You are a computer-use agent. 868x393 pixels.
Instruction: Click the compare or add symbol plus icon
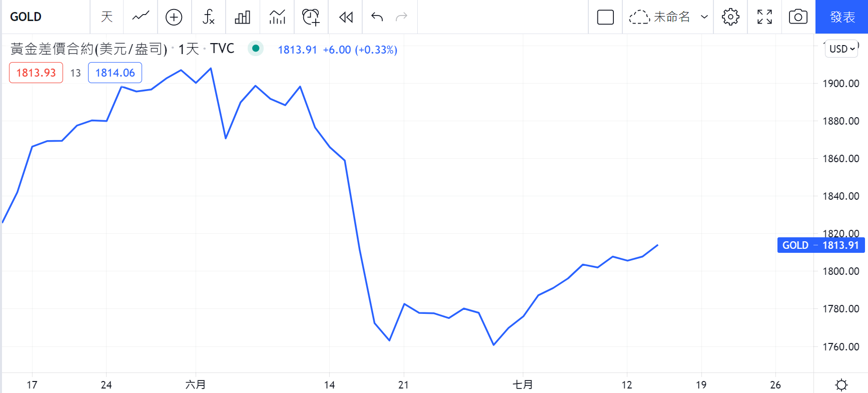[174, 17]
